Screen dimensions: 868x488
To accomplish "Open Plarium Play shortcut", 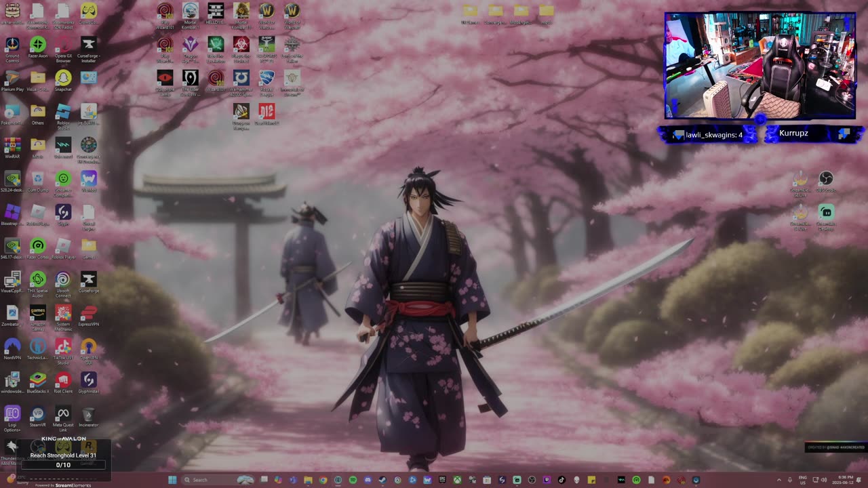I will (12, 81).
